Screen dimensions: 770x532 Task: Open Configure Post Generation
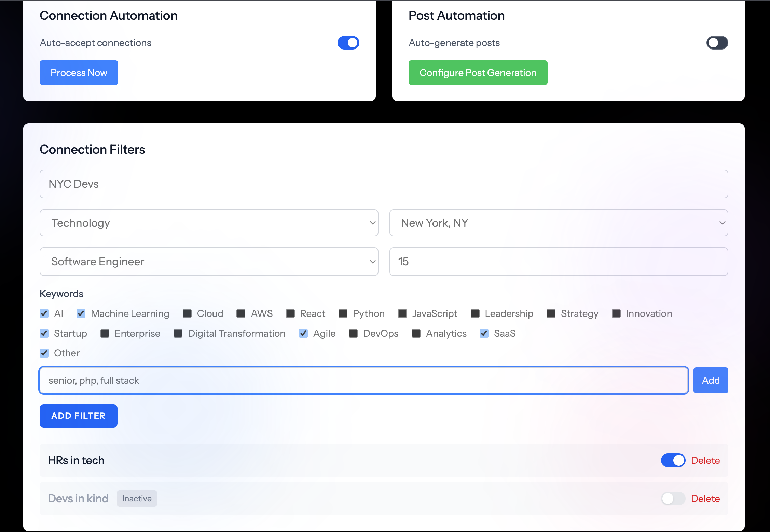tap(478, 73)
